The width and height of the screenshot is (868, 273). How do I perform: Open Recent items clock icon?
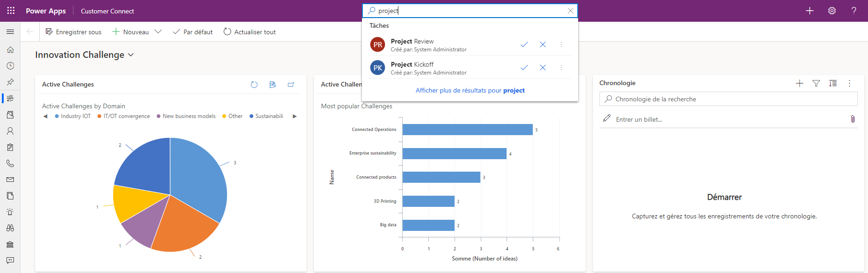click(10, 66)
